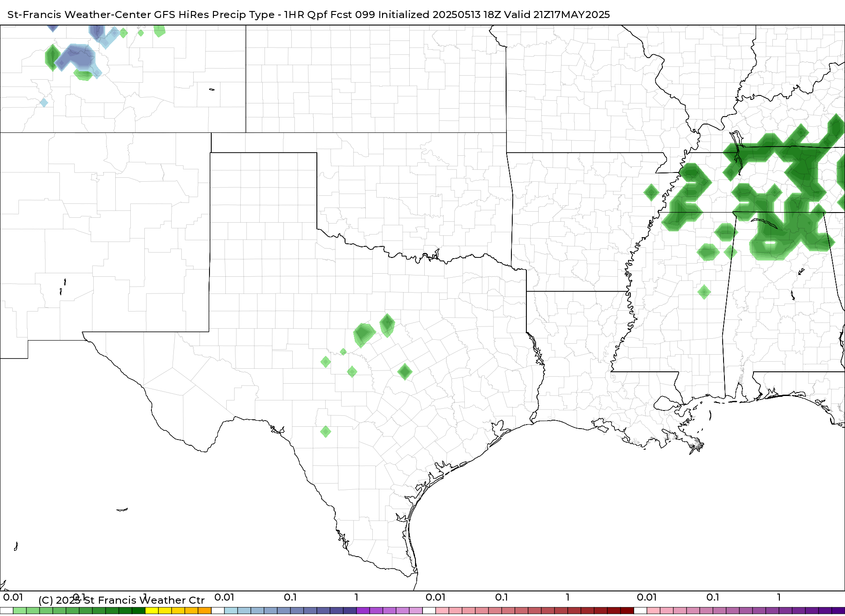Click the 0.1 label above the red scale
The width and height of the screenshot is (845, 616).
click(x=502, y=597)
